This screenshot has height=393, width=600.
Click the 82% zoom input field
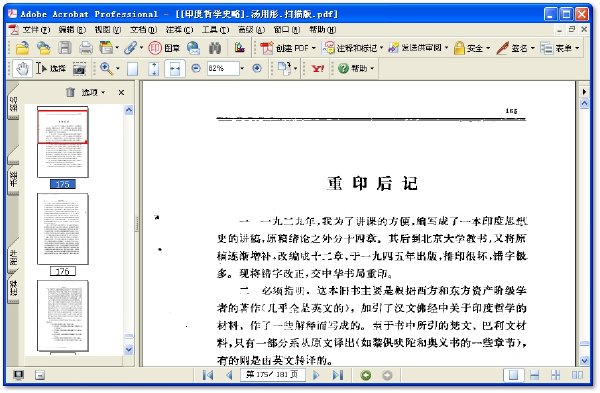tap(223, 68)
